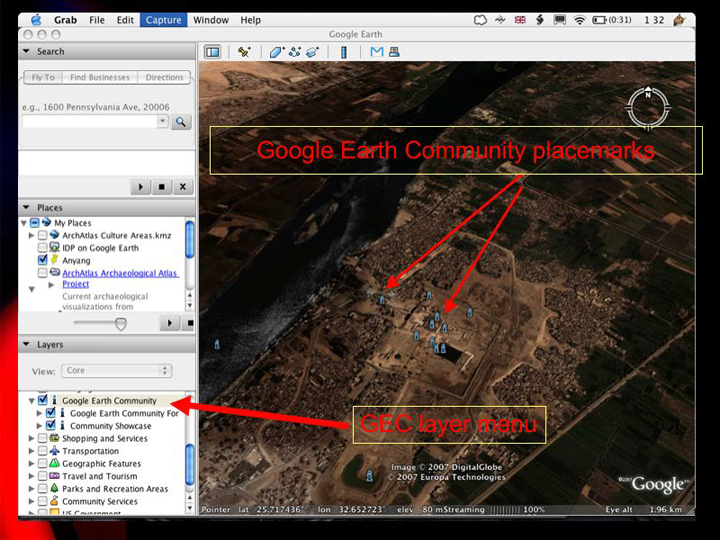This screenshot has height=540, width=720.
Task: Click the Places tour slider handle
Action: pyautogui.click(x=121, y=324)
